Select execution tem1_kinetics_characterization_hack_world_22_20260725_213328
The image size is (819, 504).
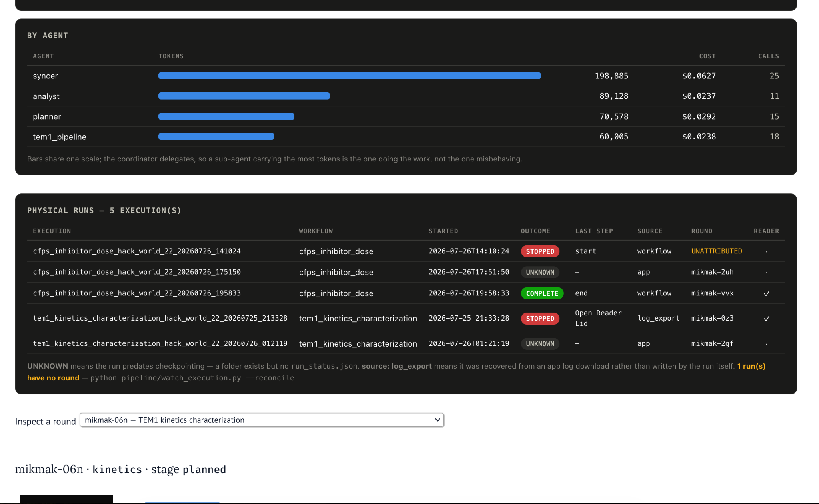point(160,318)
